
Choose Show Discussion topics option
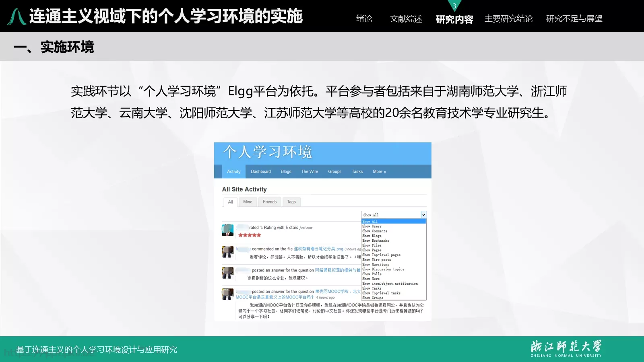pyautogui.click(x=394, y=269)
